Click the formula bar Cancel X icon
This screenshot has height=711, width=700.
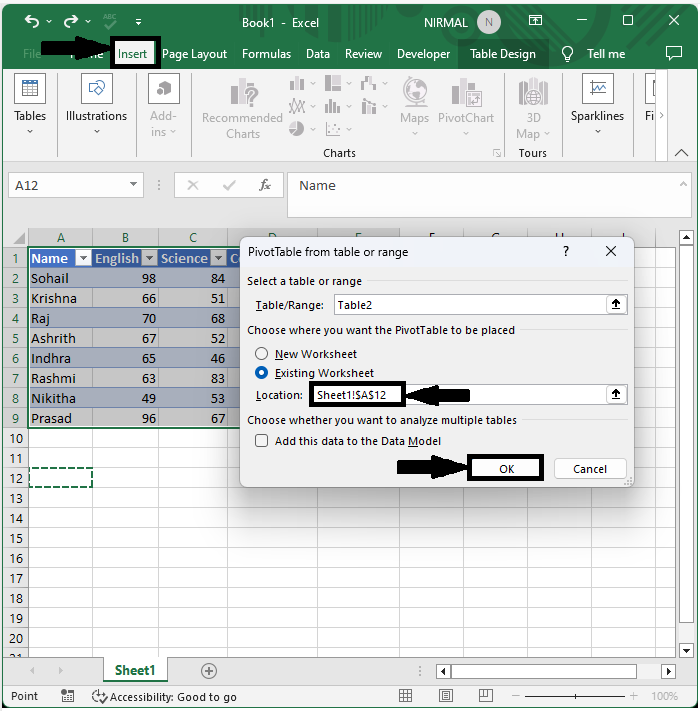[x=193, y=185]
